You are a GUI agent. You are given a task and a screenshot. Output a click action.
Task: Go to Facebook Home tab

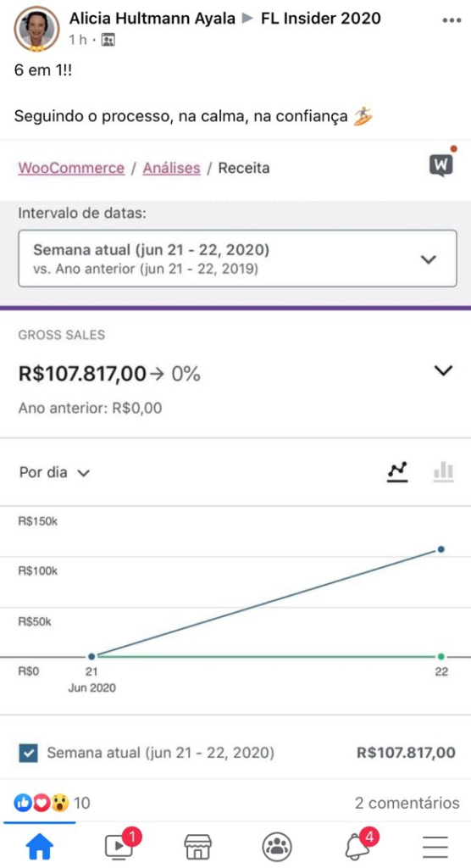click(x=40, y=847)
